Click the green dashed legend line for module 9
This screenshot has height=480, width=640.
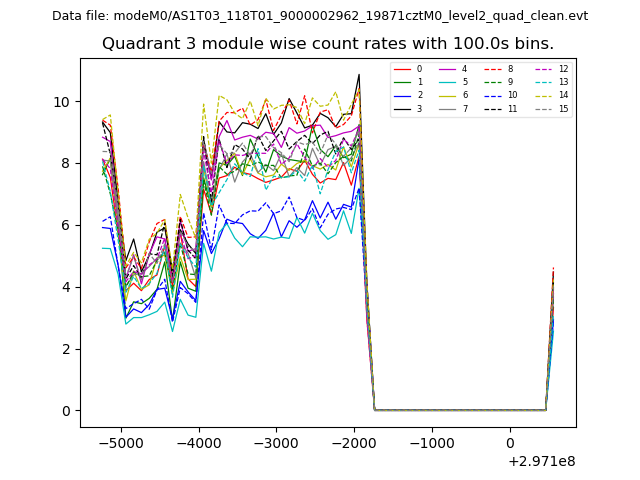tap(492, 82)
